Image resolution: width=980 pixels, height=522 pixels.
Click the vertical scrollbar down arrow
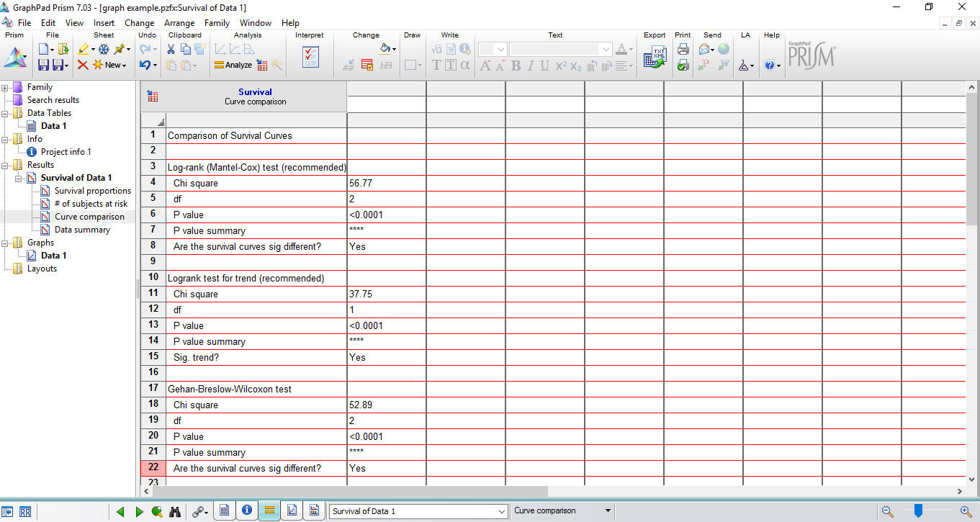[972, 478]
